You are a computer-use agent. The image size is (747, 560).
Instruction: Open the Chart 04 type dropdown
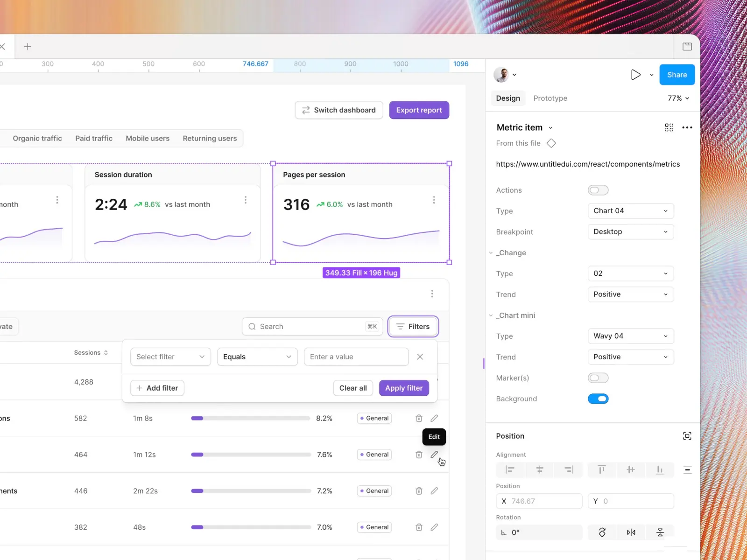[631, 211]
